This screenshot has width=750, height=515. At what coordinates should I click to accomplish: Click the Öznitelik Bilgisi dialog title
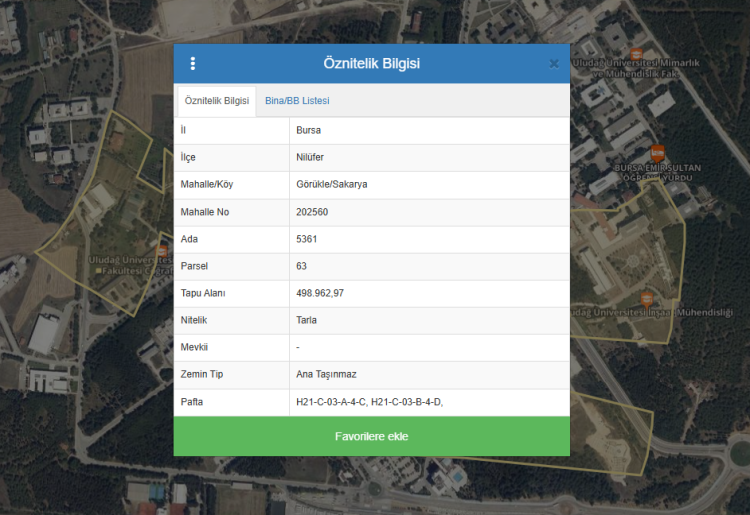(x=371, y=64)
